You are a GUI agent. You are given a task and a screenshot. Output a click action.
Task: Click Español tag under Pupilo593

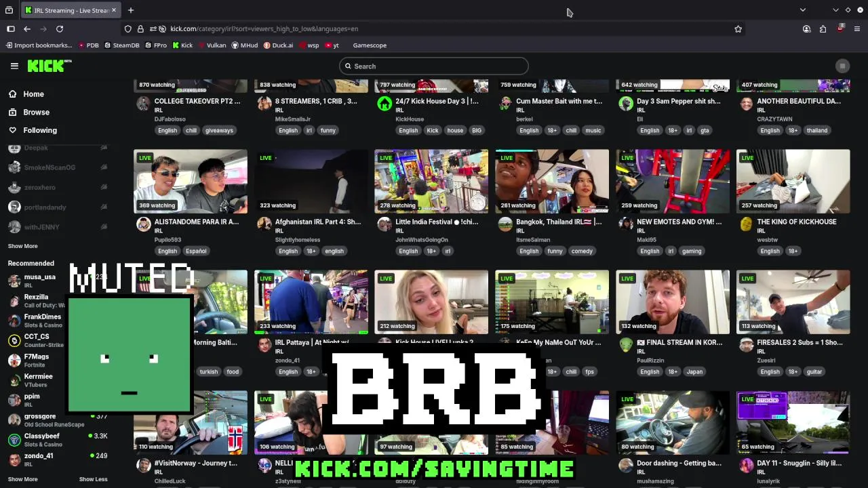196,251
